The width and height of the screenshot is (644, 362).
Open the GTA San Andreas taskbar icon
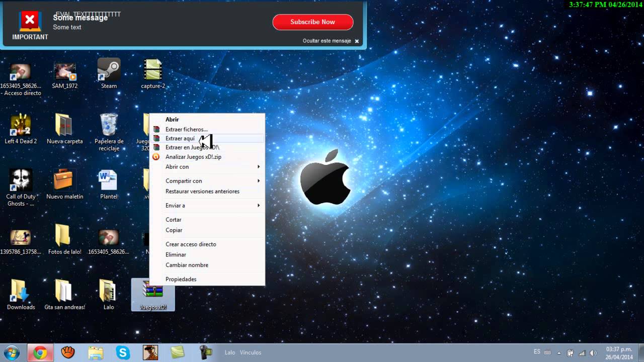click(150, 352)
